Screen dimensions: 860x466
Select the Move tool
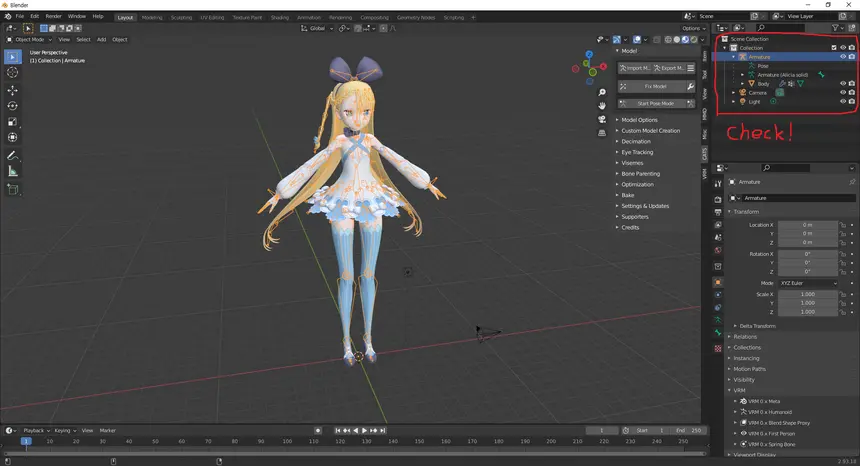click(x=13, y=90)
